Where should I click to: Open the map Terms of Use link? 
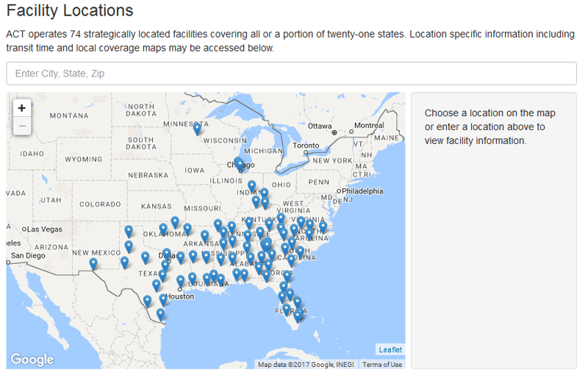click(x=382, y=365)
